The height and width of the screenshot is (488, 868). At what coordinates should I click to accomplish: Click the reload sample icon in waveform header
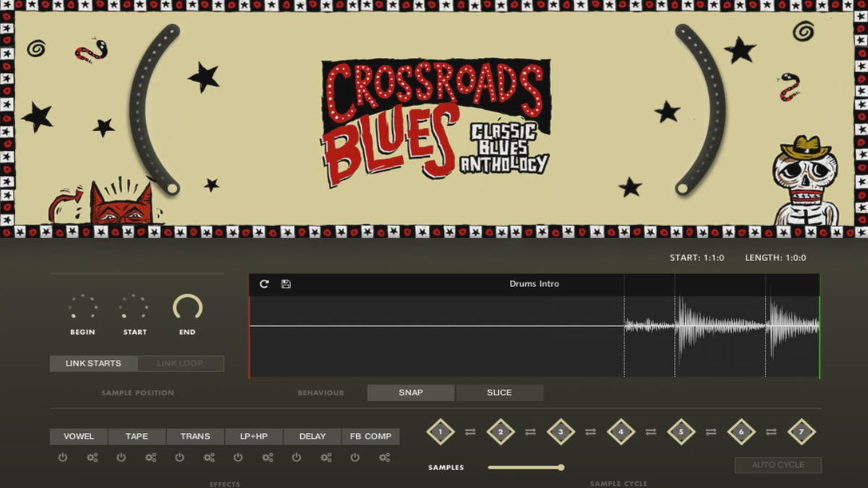coord(264,284)
